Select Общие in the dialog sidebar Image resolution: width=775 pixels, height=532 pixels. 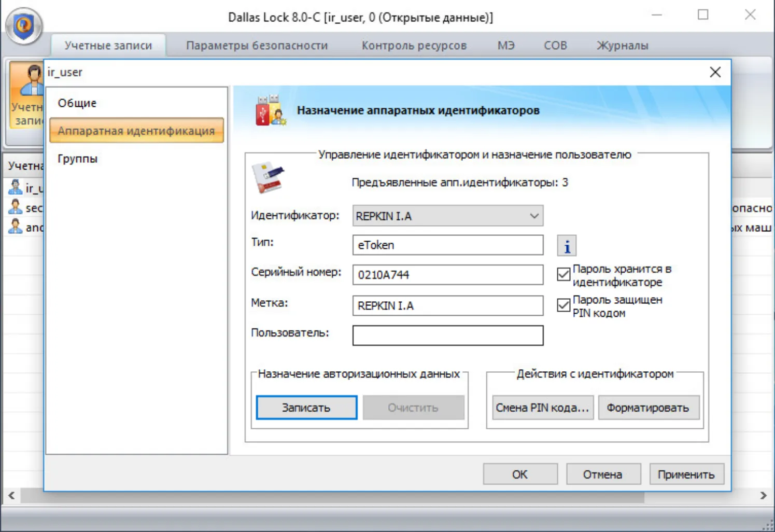[x=136, y=103]
